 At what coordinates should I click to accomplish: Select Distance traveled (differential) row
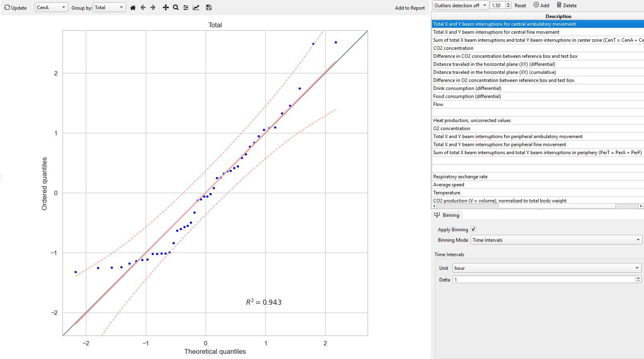click(x=538, y=64)
